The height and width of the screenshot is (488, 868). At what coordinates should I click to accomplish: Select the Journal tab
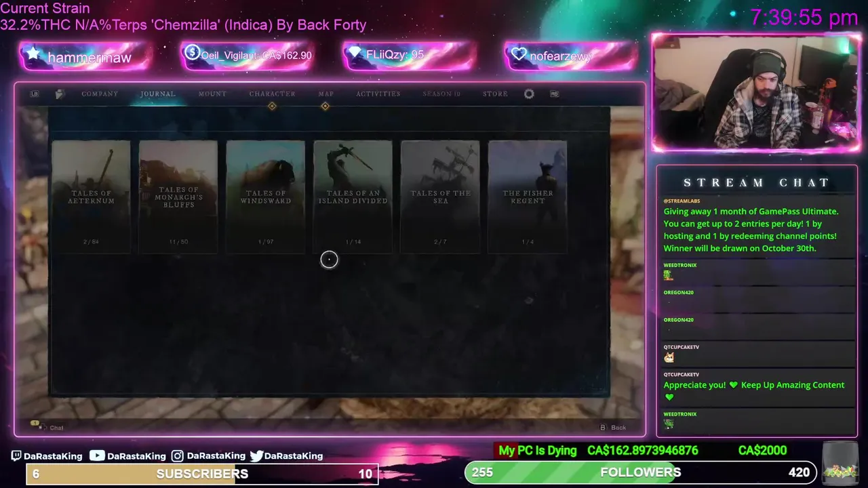(158, 94)
